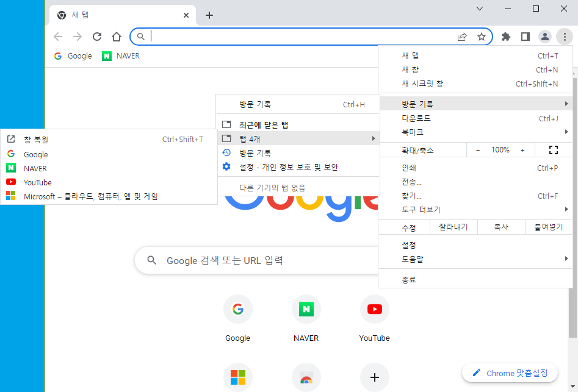Open the Microsoft shortcut tile
Screen dimensions: 578x392
[238, 377]
